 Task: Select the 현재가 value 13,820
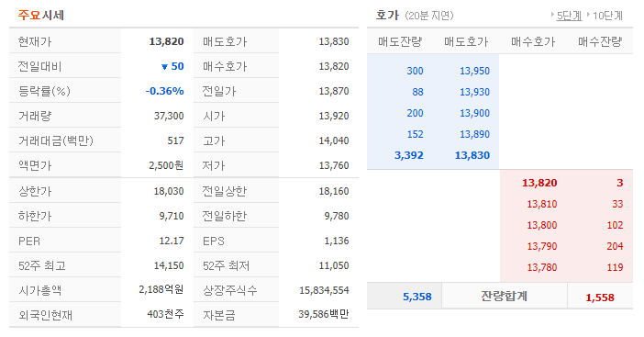pos(166,41)
